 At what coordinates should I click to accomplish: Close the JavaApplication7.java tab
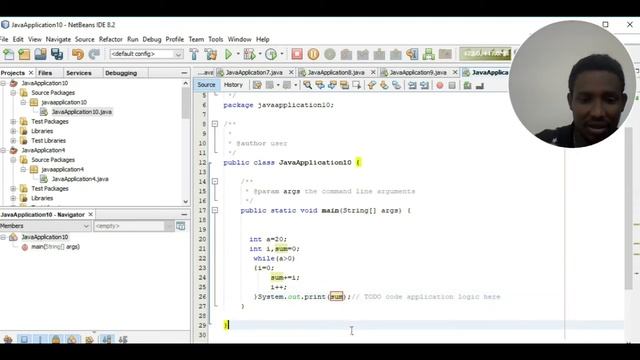pyautogui.click(x=291, y=72)
